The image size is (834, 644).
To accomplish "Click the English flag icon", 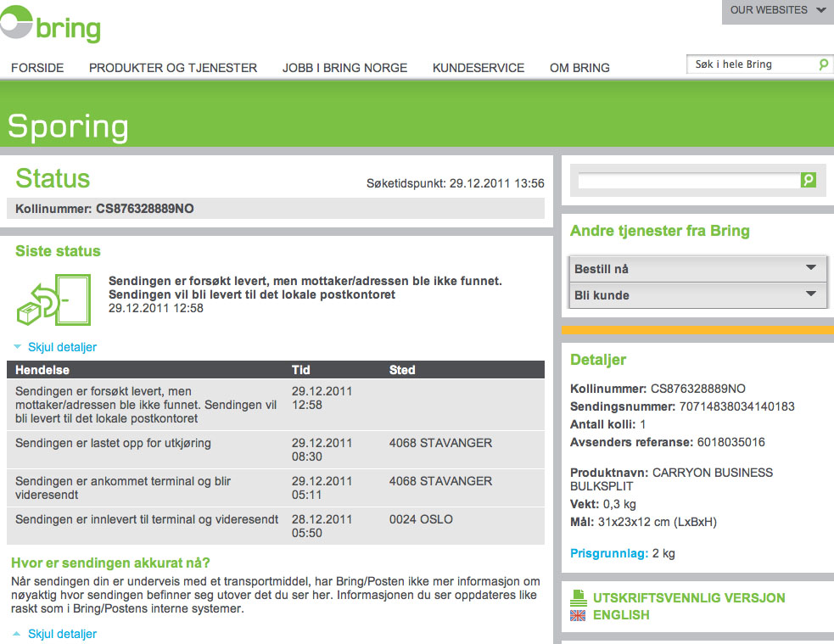I will click(578, 615).
